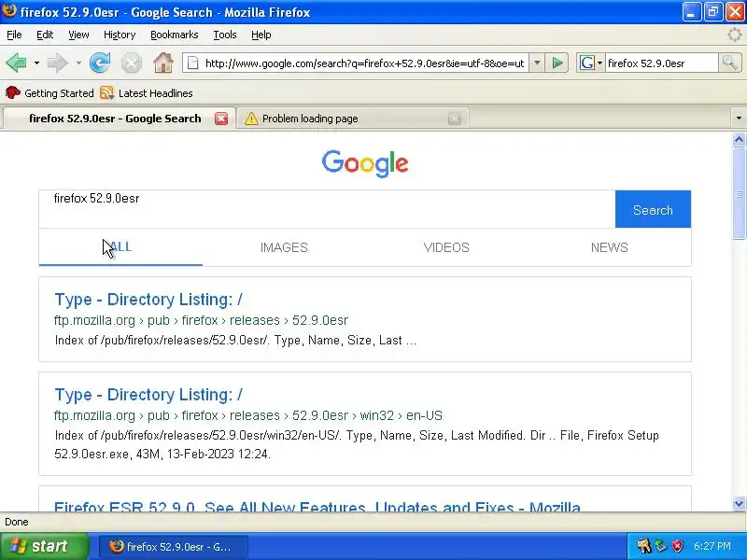Open the Back history dropdown arrow

pos(36,63)
